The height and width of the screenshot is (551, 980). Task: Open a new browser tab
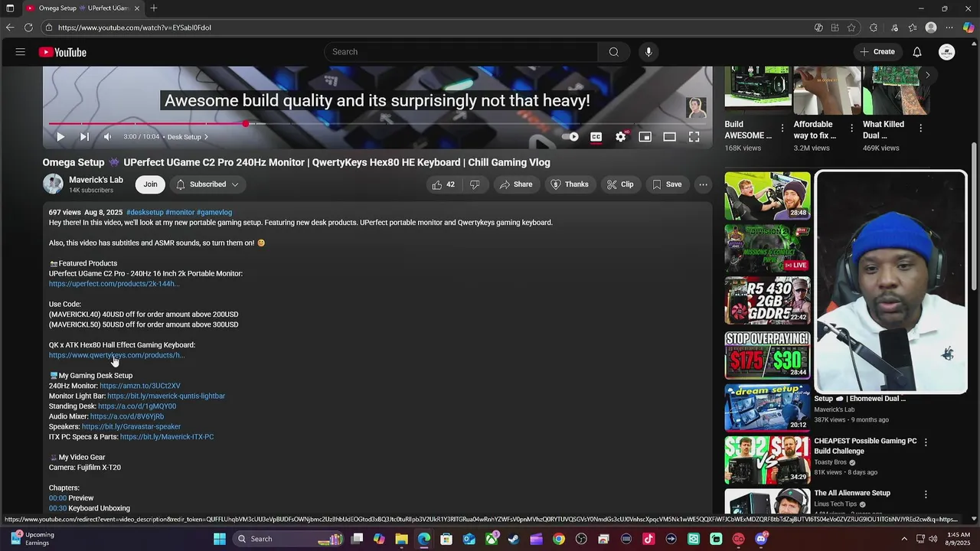(154, 8)
